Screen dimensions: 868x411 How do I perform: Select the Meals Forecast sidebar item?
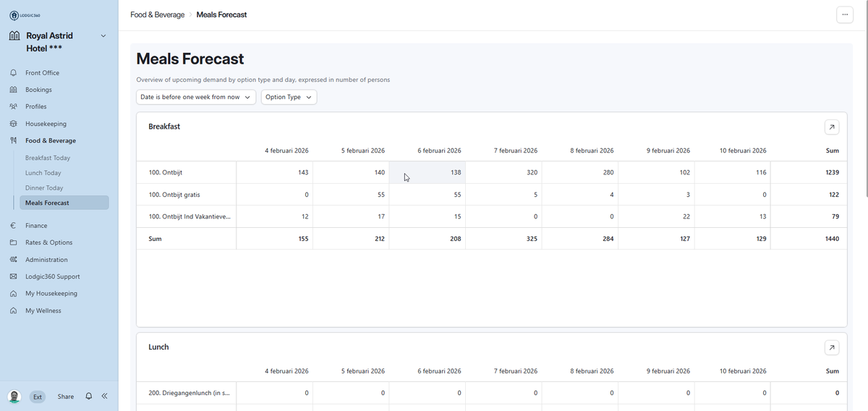64,203
